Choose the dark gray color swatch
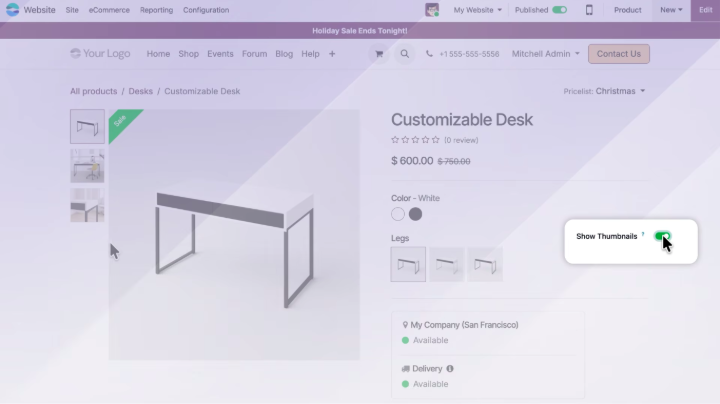Image resolution: width=720 pixels, height=404 pixels. 415,214
